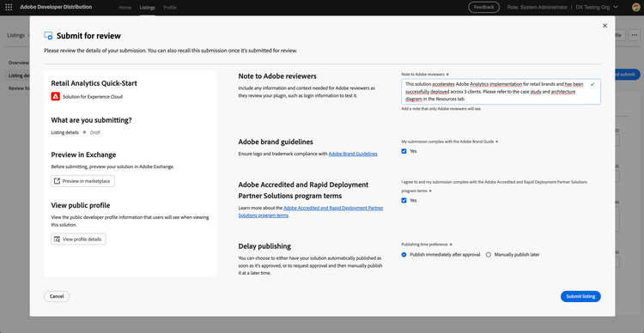Open the Adobe Brand Guidelines link

click(353, 154)
